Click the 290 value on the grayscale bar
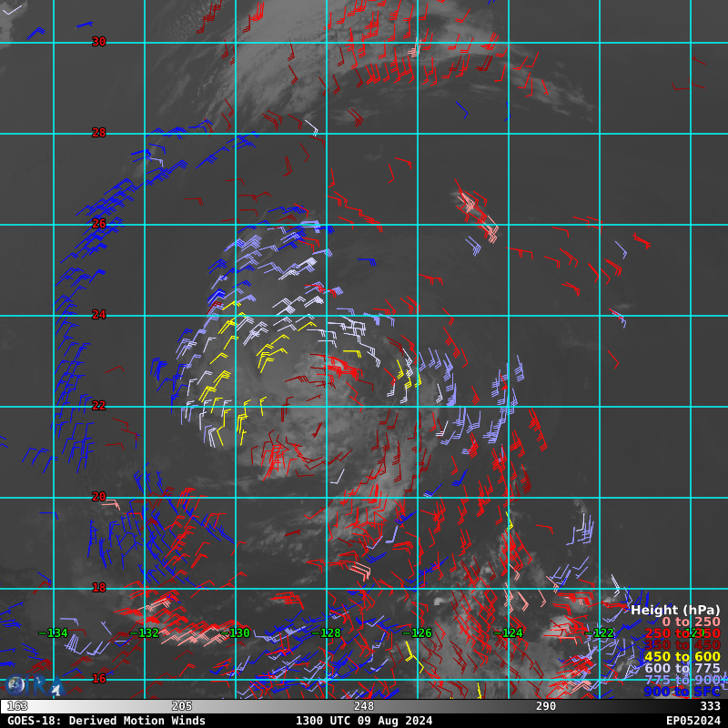This screenshot has width=728, height=728. pyautogui.click(x=546, y=706)
